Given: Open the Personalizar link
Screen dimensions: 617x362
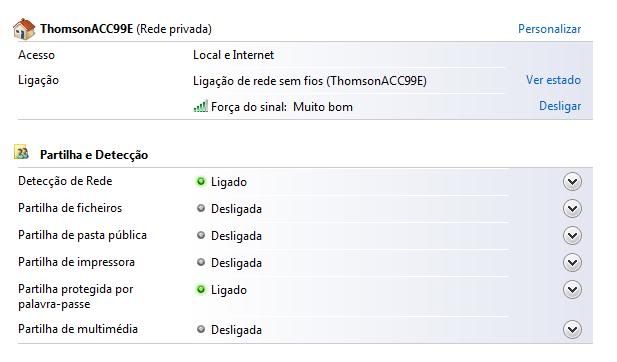Looking at the screenshot, I should click(549, 29).
